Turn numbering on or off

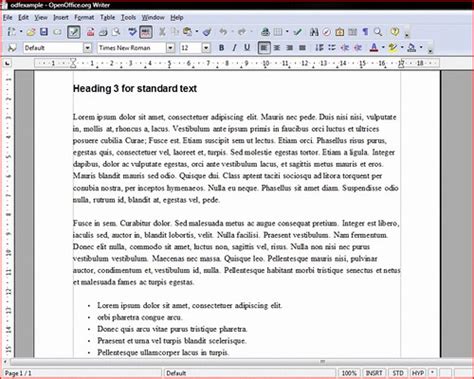319,48
